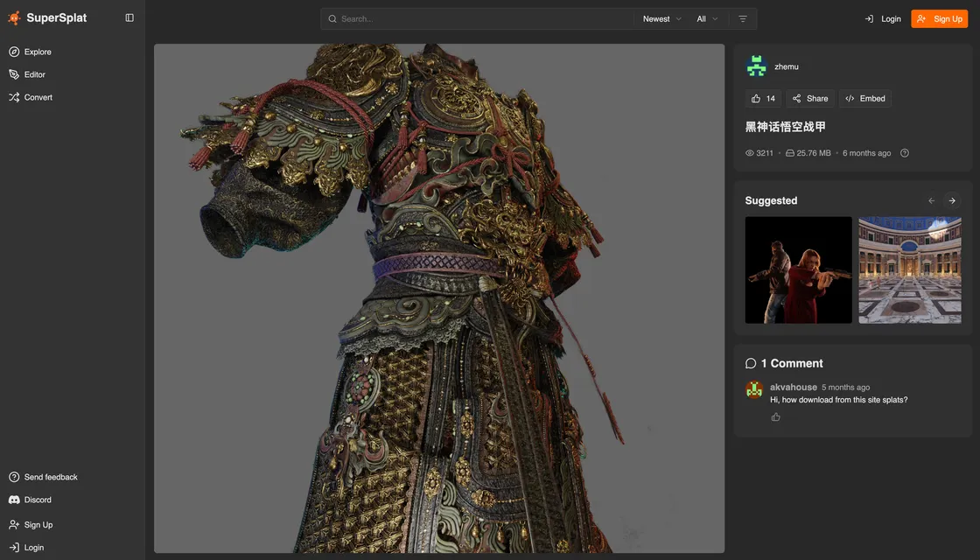Click the Editor pen icon
Viewport: 980px width, 560px height.
(14, 74)
